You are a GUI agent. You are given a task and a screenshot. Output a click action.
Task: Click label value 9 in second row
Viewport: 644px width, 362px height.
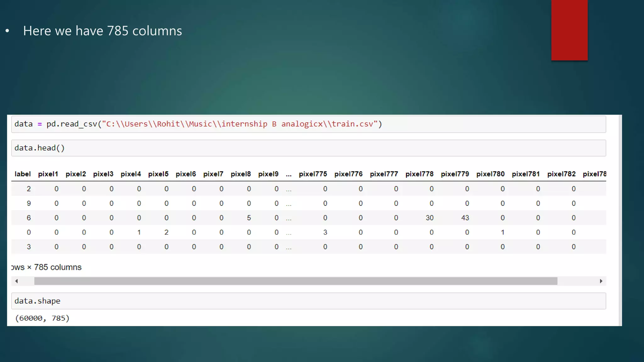coord(29,203)
